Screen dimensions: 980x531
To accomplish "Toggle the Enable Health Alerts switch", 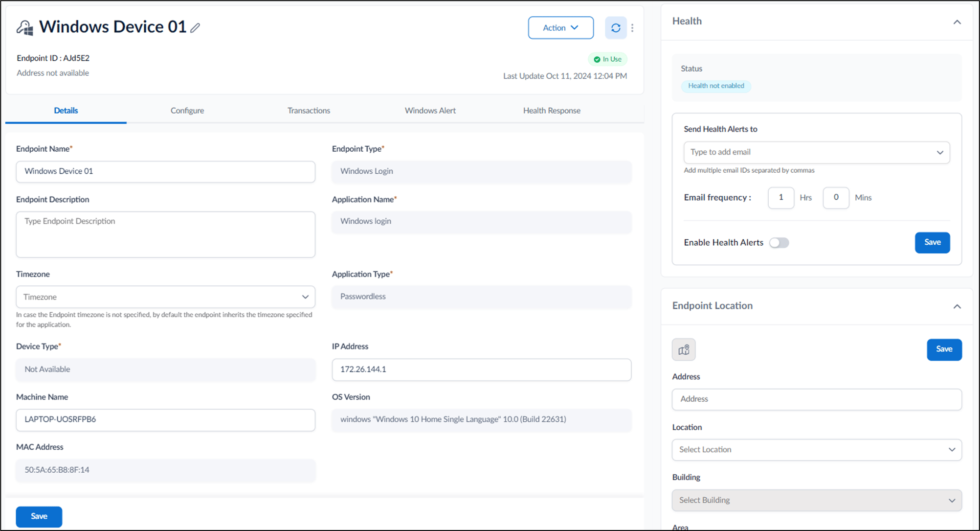I will [x=779, y=243].
